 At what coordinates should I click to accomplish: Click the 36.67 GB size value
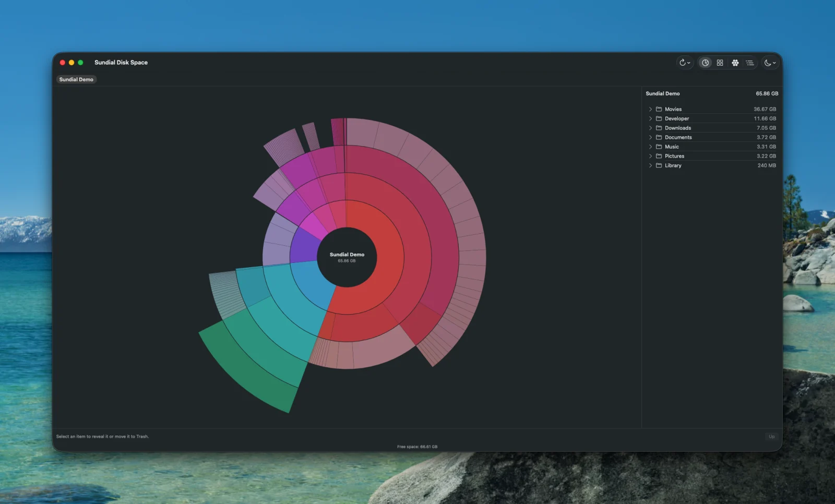pos(765,109)
